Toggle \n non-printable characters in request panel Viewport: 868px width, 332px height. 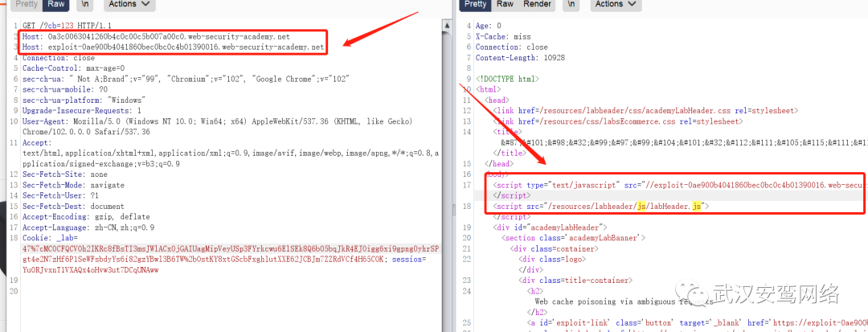tap(84, 5)
